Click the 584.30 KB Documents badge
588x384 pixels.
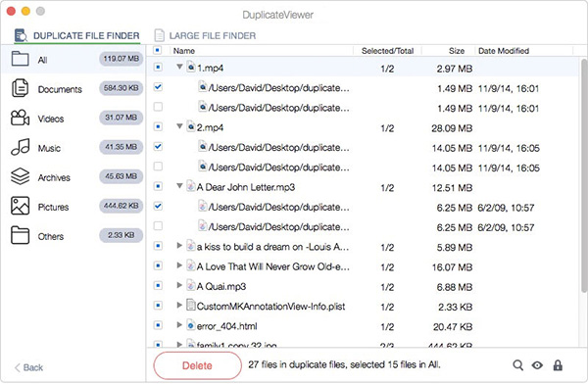coord(122,88)
